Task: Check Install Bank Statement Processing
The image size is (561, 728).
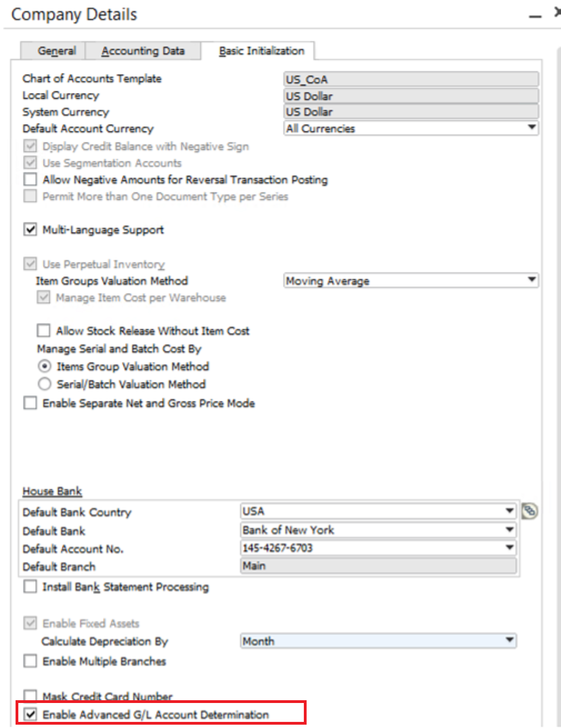Action: pyautogui.click(x=31, y=587)
